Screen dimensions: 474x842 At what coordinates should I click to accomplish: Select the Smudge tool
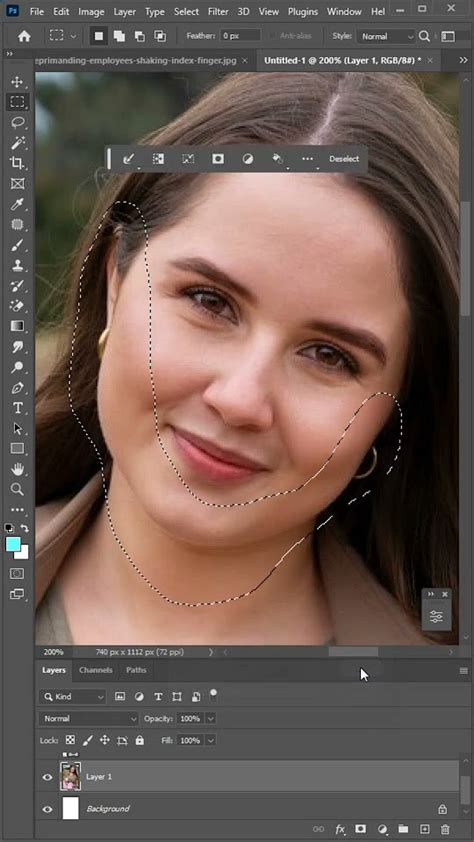pos(17,347)
